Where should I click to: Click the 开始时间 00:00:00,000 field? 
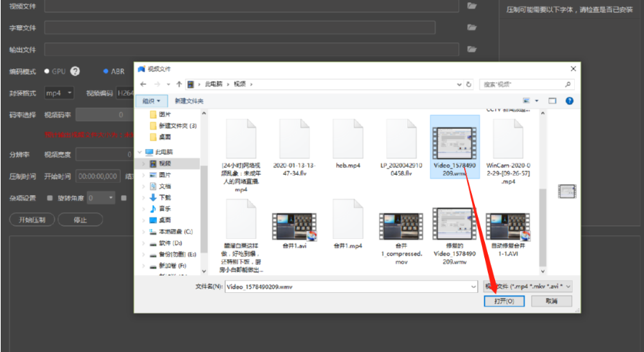click(98, 176)
